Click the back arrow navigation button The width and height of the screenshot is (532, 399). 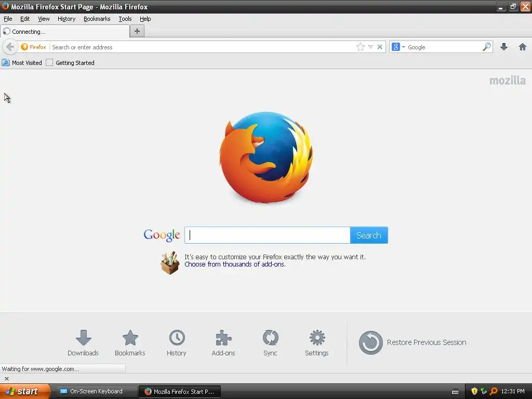(x=10, y=47)
